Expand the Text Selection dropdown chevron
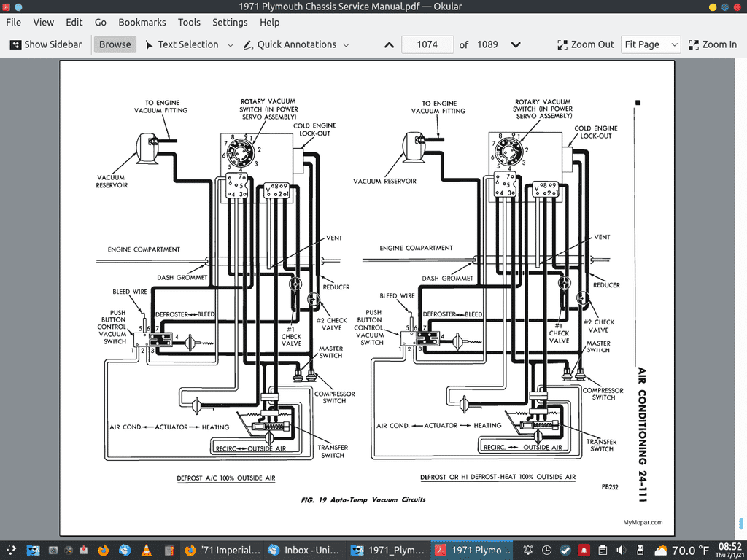This screenshot has width=747, height=560. pos(231,44)
